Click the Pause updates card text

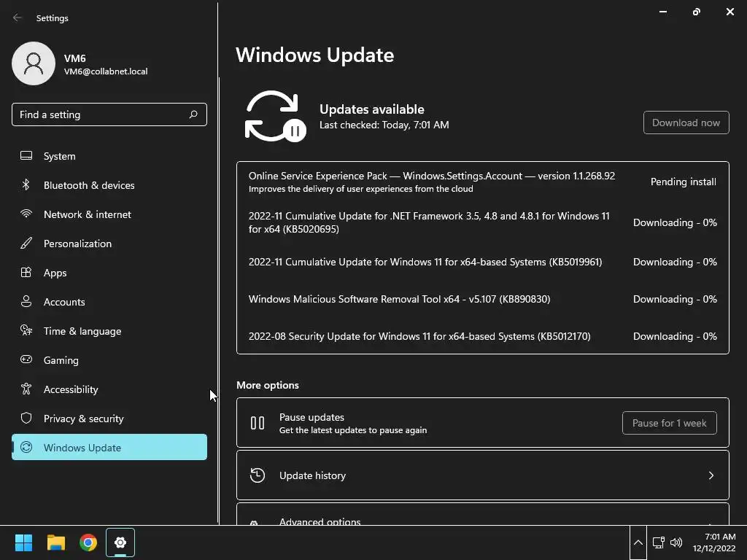(x=352, y=423)
